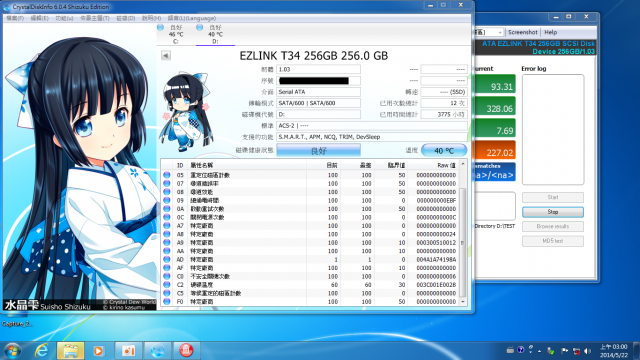Click the Serial ATA interface field
The image size is (640, 360).
pyautogui.click(x=318, y=92)
